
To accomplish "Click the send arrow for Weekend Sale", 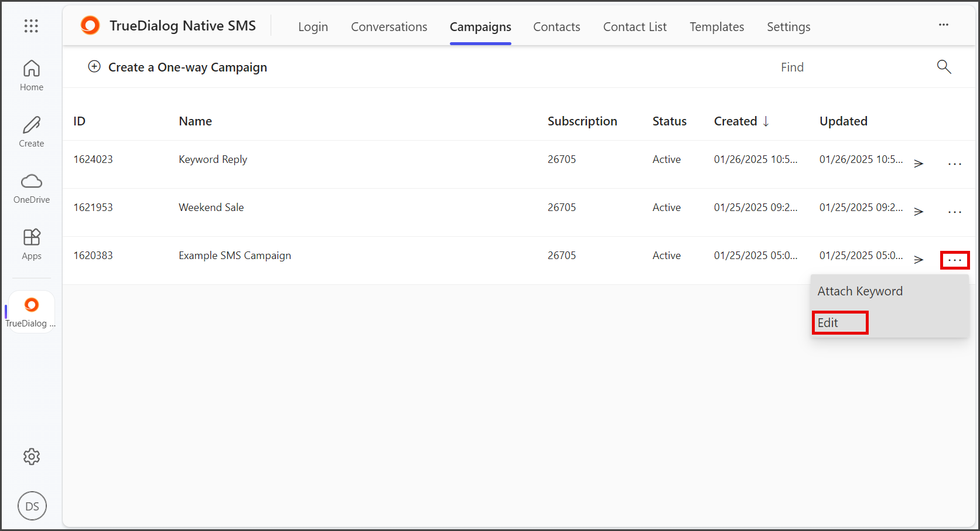I will click(x=918, y=212).
